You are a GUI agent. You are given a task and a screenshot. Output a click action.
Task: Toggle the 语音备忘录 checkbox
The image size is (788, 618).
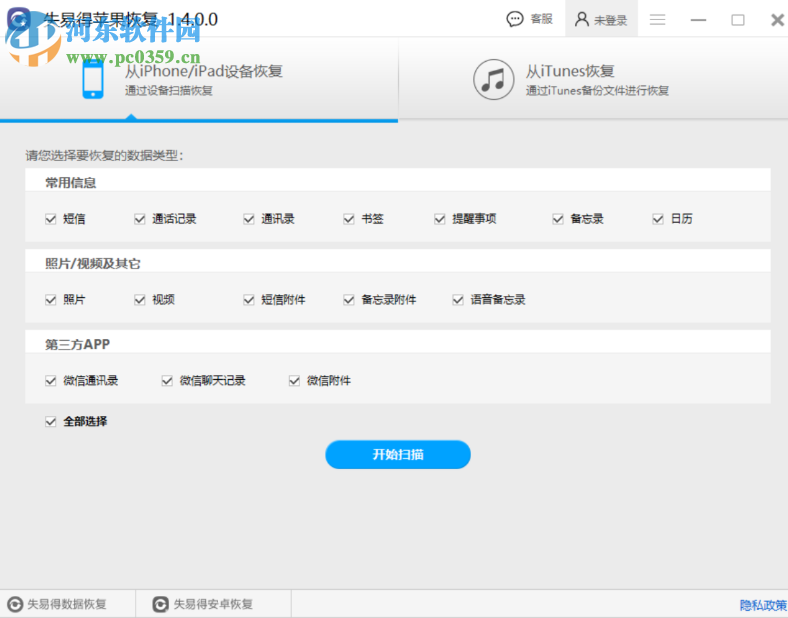(x=458, y=300)
